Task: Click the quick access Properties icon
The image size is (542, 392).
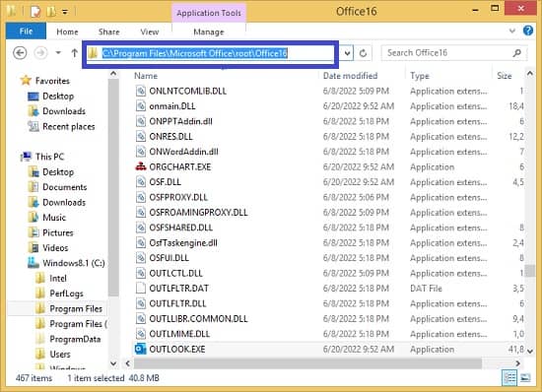Action: 34,12
